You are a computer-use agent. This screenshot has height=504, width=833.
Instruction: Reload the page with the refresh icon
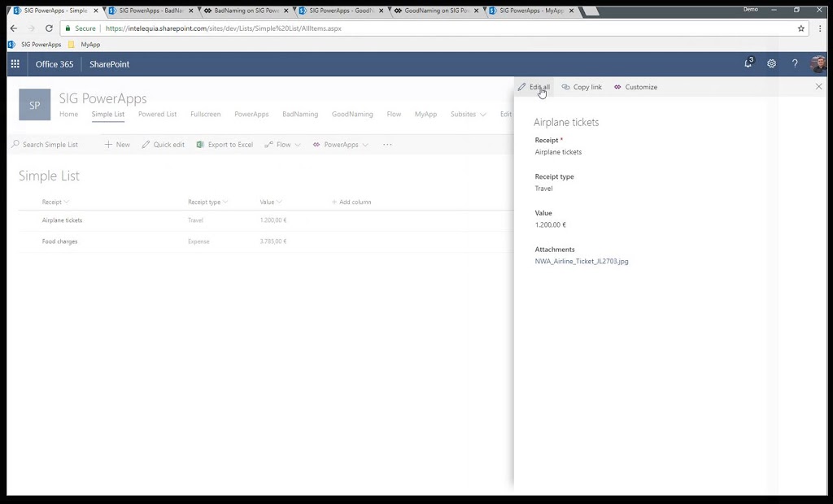click(x=49, y=28)
